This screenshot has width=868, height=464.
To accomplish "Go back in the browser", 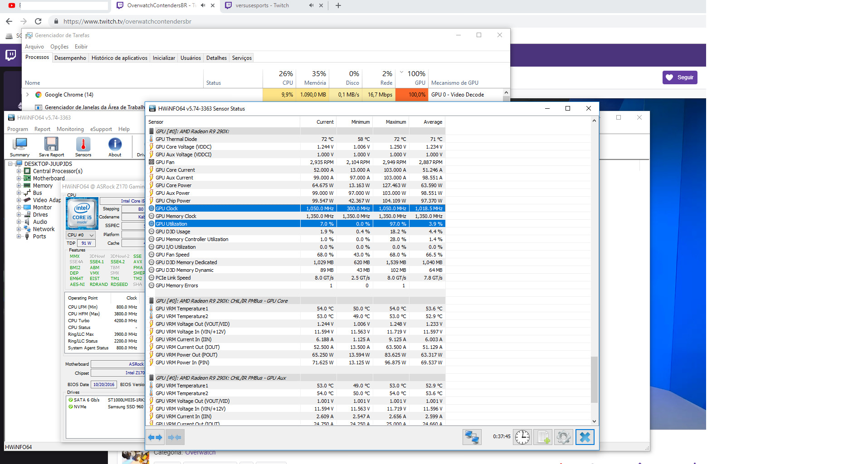I will pyautogui.click(x=9, y=21).
